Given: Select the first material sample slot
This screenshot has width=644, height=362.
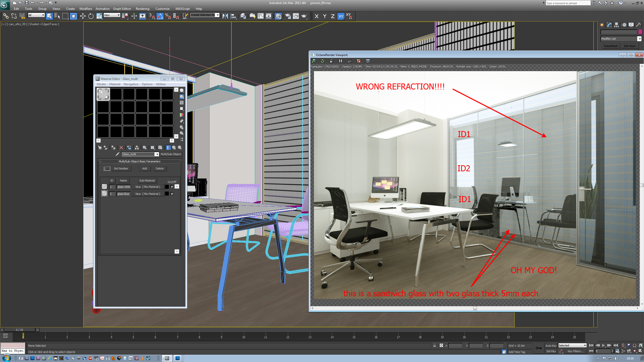Looking at the screenshot, I should tap(103, 94).
